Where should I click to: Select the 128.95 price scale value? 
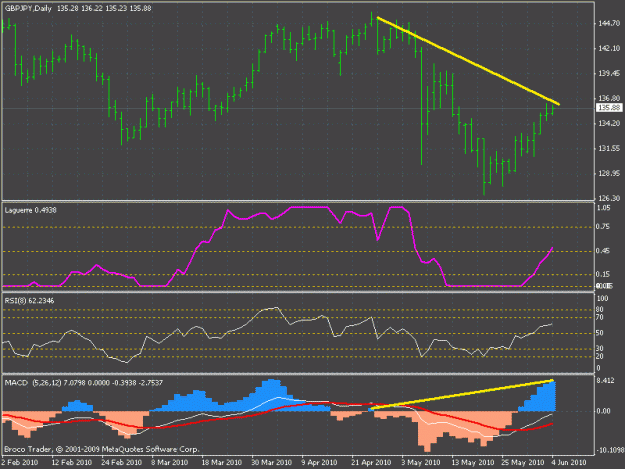coord(609,173)
